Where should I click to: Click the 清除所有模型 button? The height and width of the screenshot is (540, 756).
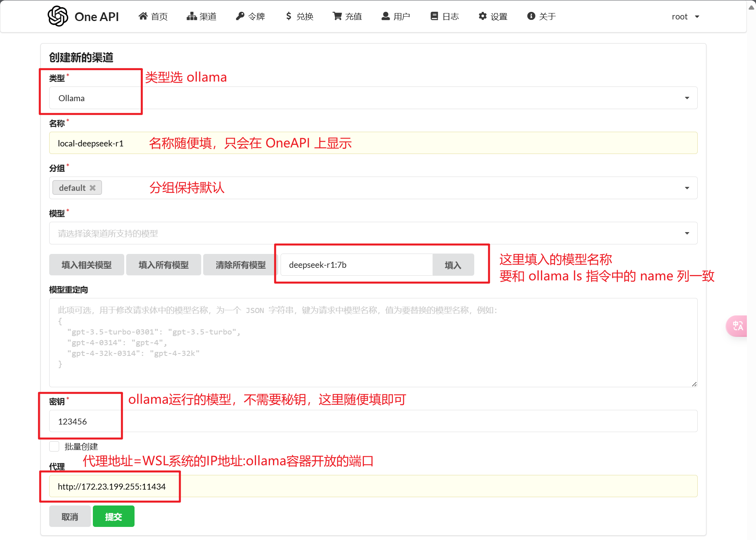(240, 265)
